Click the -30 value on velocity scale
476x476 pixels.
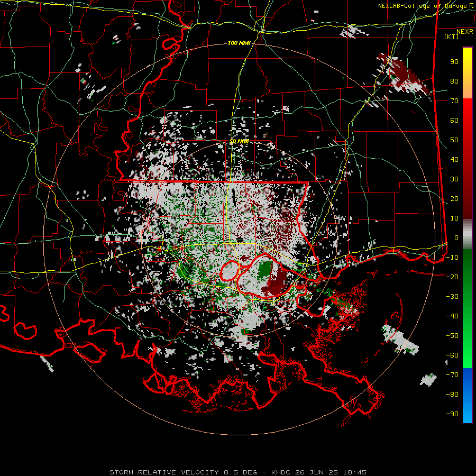tap(452, 297)
